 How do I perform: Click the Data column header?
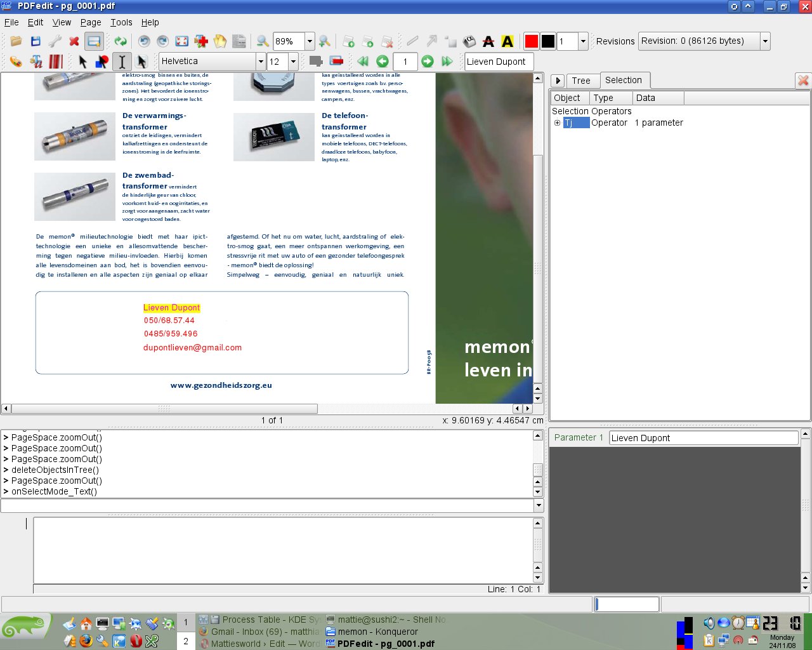[658, 98]
